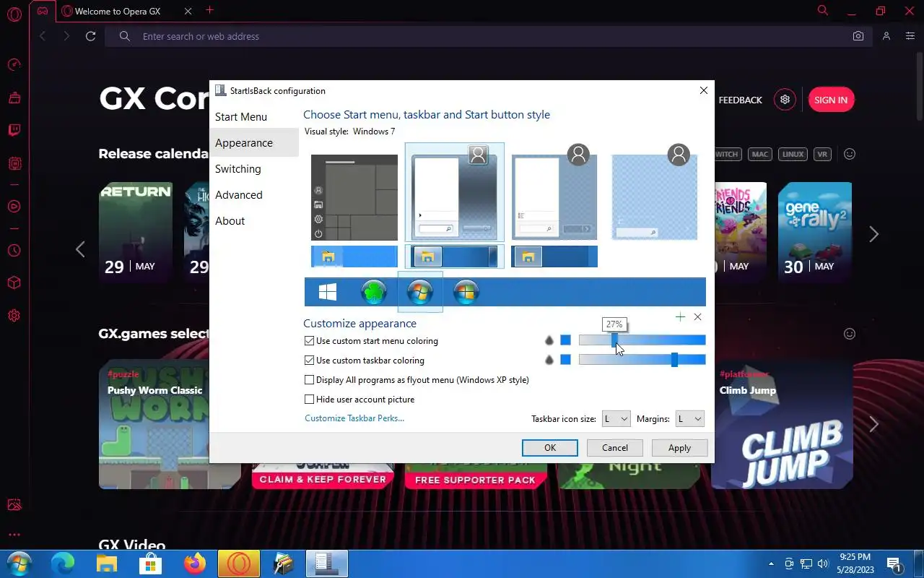Select the Windows 10 flag start button style

[x=328, y=292]
